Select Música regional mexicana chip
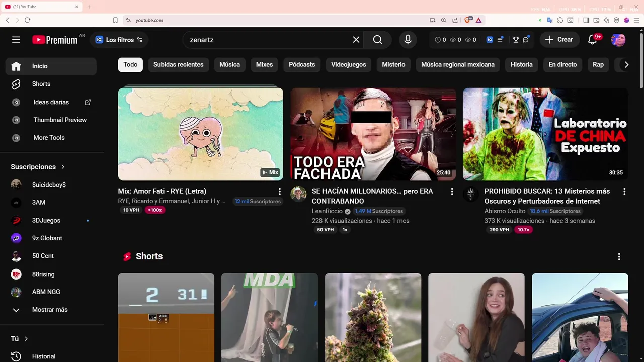This screenshot has height=362, width=644. [458, 64]
